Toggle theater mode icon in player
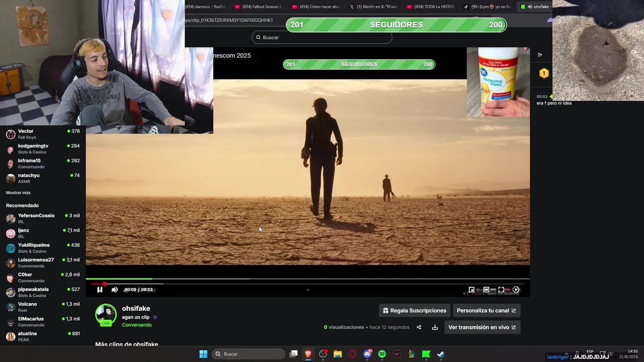 486,290
